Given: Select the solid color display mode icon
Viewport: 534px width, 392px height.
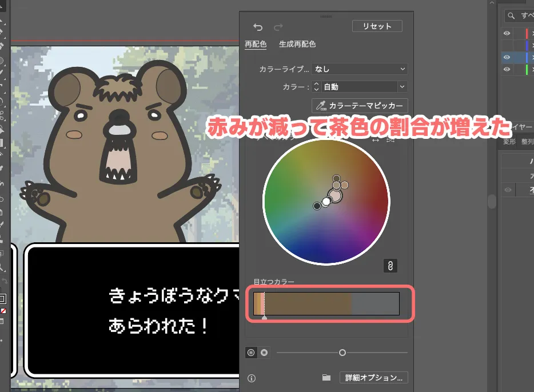Looking at the screenshot, I should pyautogui.click(x=251, y=353).
